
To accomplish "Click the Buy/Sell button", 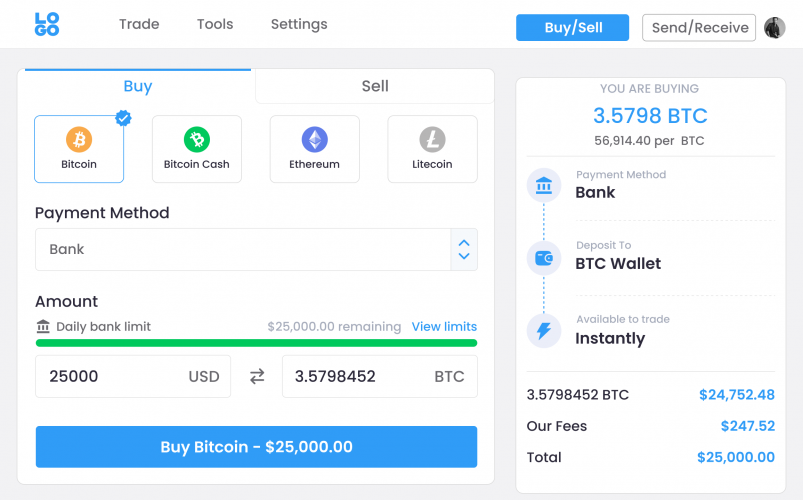I will 573,28.
